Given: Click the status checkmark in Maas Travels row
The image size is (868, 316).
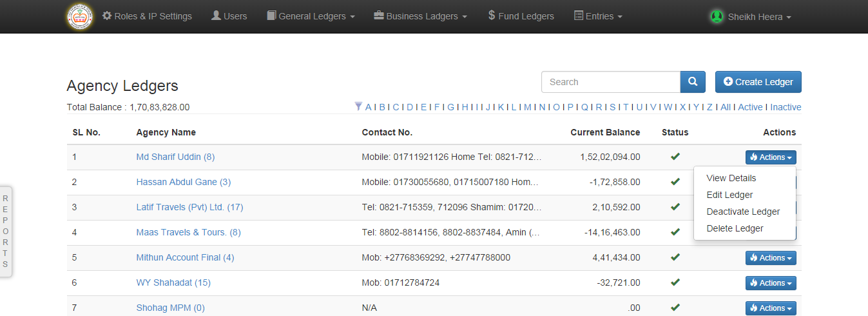Looking at the screenshot, I should (x=675, y=232).
